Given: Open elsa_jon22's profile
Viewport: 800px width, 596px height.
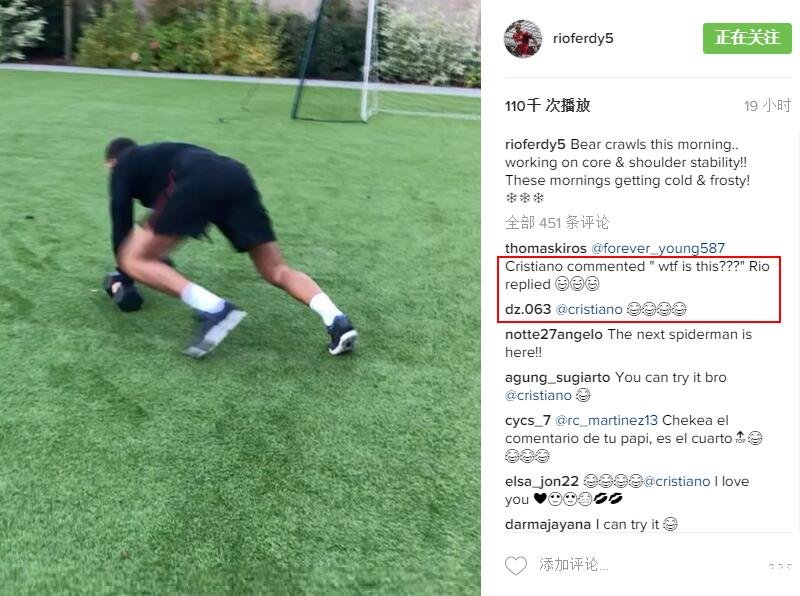Looking at the screenshot, I should (542, 482).
